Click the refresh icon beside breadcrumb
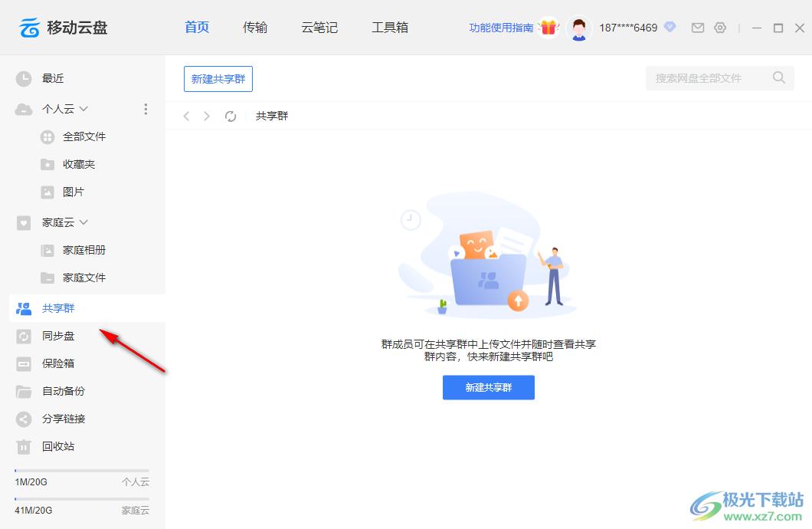The width and height of the screenshot is (812, 529). (231, 117)
